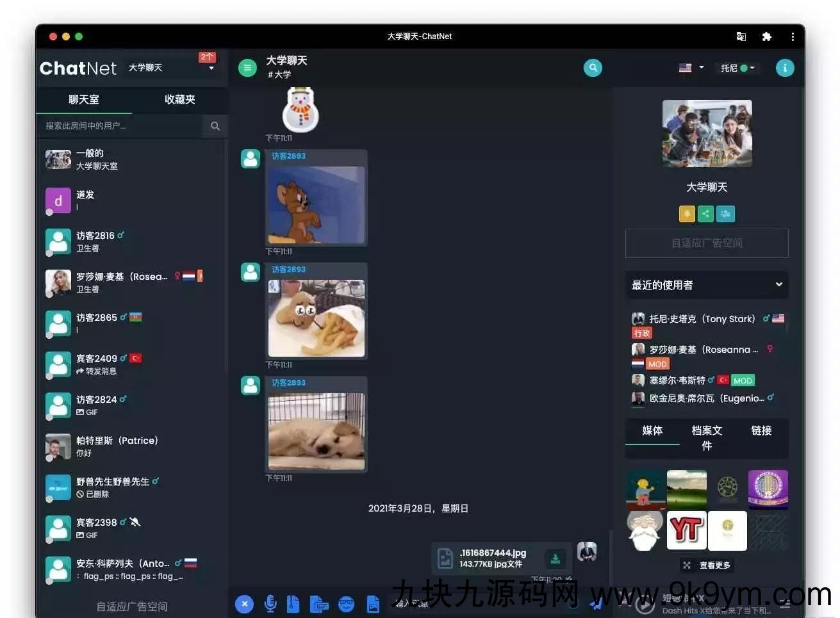Viewport: 840px width, 618px height.
Task: Download the .1616867444.jpg file
Action: [x=555, y=558]
